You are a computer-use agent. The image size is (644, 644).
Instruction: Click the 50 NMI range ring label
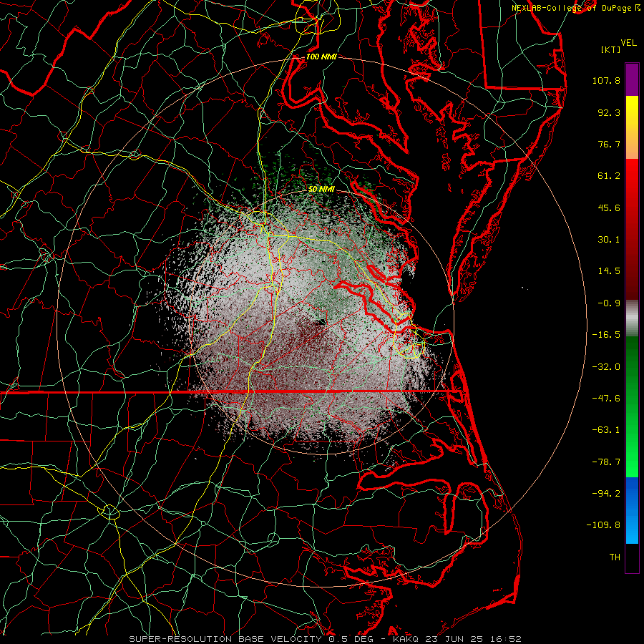pos(321,190)
